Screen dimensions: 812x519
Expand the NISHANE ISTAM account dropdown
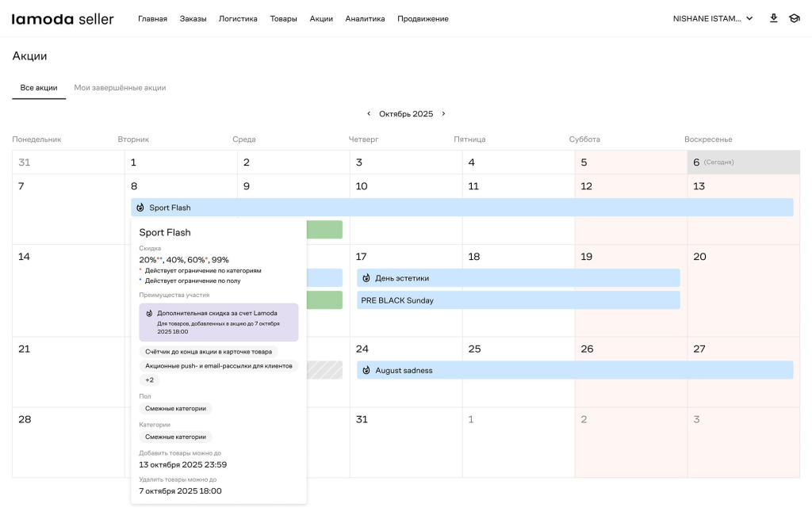[712, 19]
